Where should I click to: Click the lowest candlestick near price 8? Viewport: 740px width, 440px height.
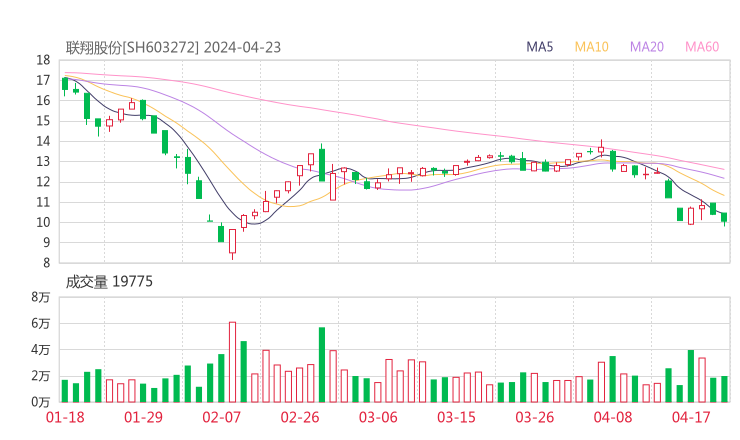click(232, 242)
